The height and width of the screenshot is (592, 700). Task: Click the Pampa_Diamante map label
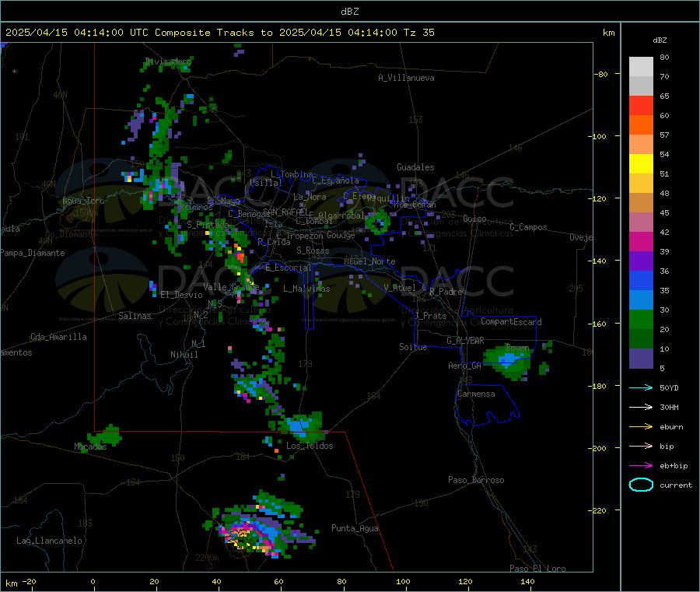[33, 253]
